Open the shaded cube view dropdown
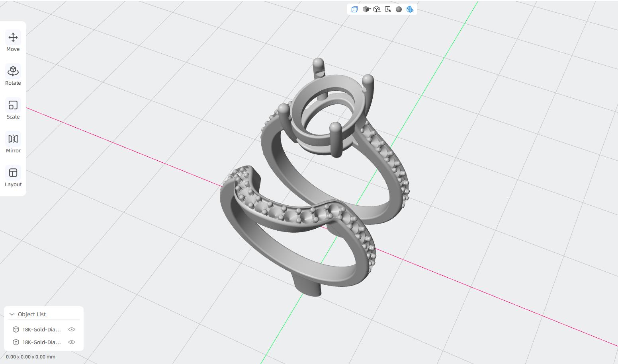This screenshot has height=364, width=618. tap(367, 9)
